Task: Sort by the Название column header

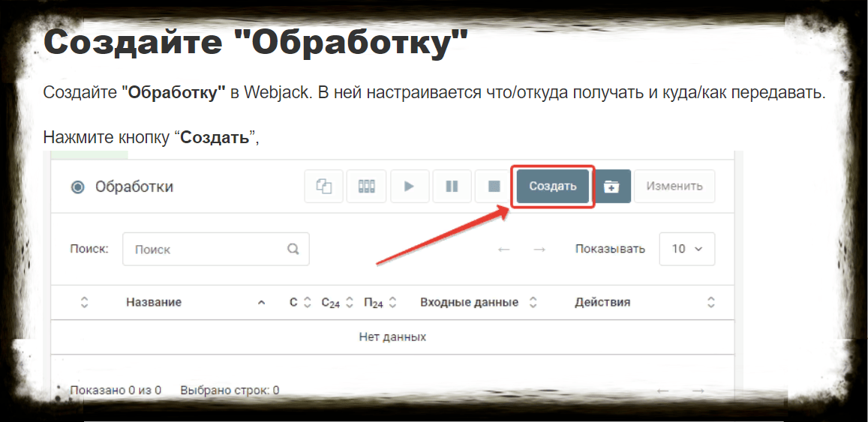Action: (x=154, y=303)
